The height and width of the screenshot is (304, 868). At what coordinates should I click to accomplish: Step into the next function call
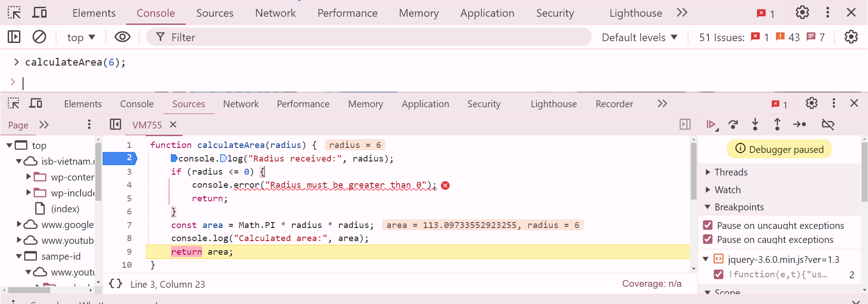click(755, 124)
